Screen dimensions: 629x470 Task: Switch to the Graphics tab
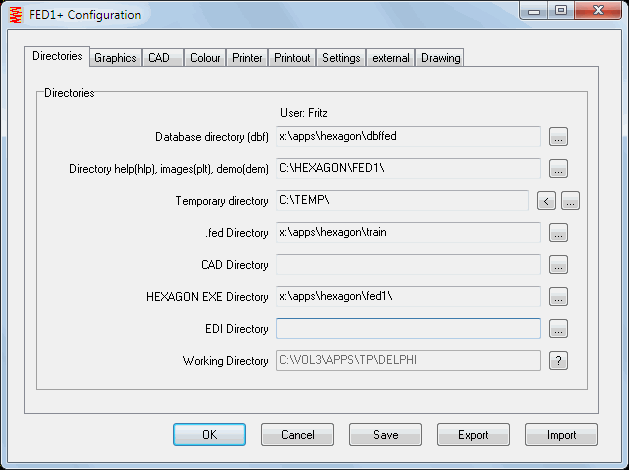[115, 58]
